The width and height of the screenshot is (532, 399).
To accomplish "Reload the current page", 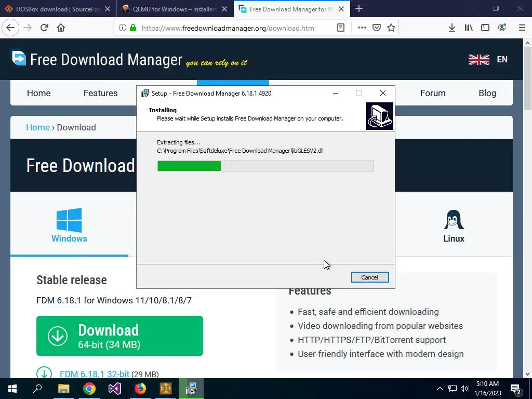I will pos(44,28).
